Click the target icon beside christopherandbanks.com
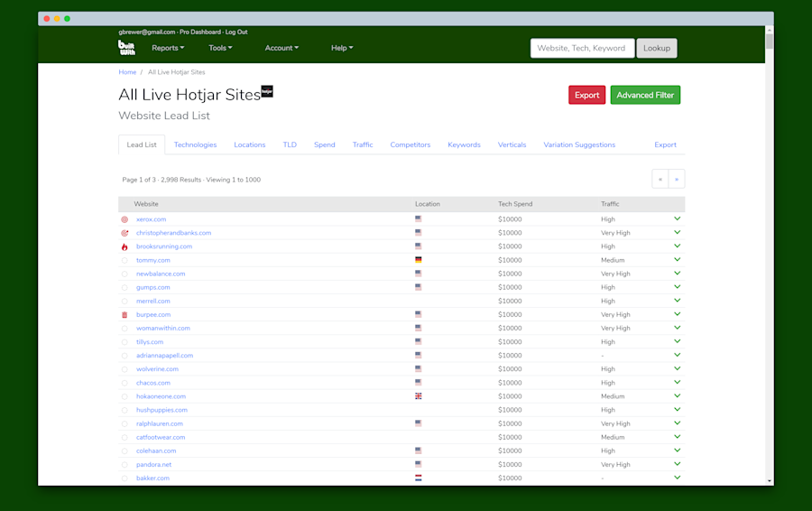 click(125, 233)
